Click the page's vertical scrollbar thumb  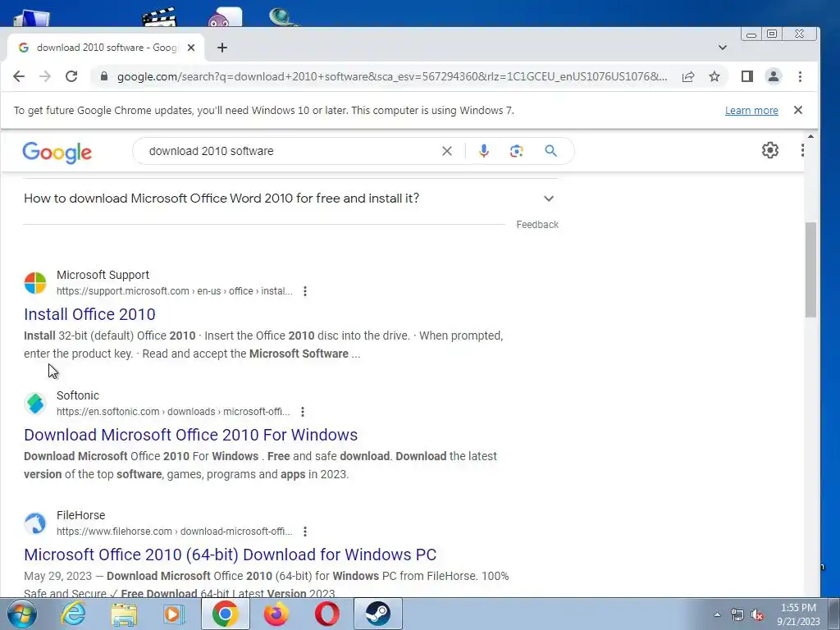[810, 269]
